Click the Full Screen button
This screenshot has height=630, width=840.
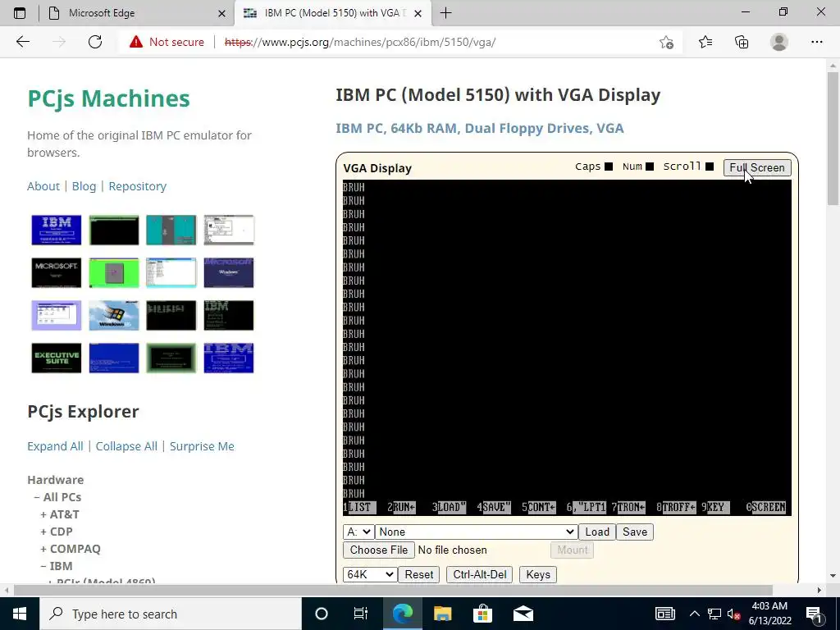click(x=757, y=167)
